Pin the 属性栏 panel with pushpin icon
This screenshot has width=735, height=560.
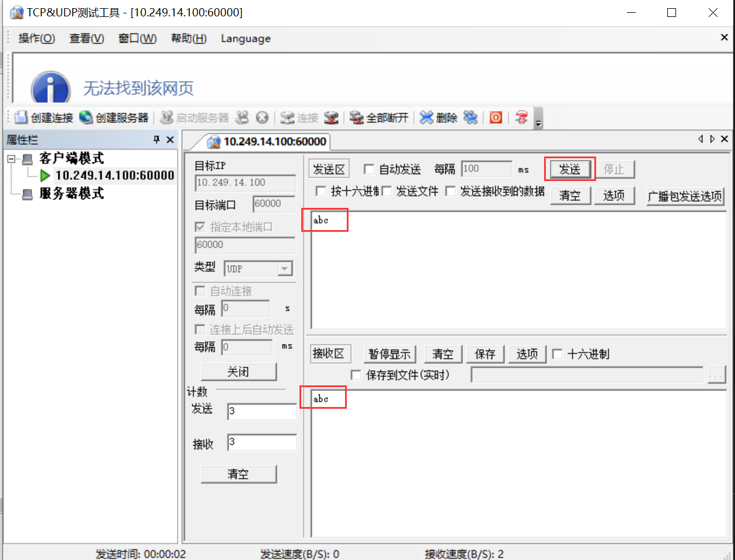tap(156, 140)
